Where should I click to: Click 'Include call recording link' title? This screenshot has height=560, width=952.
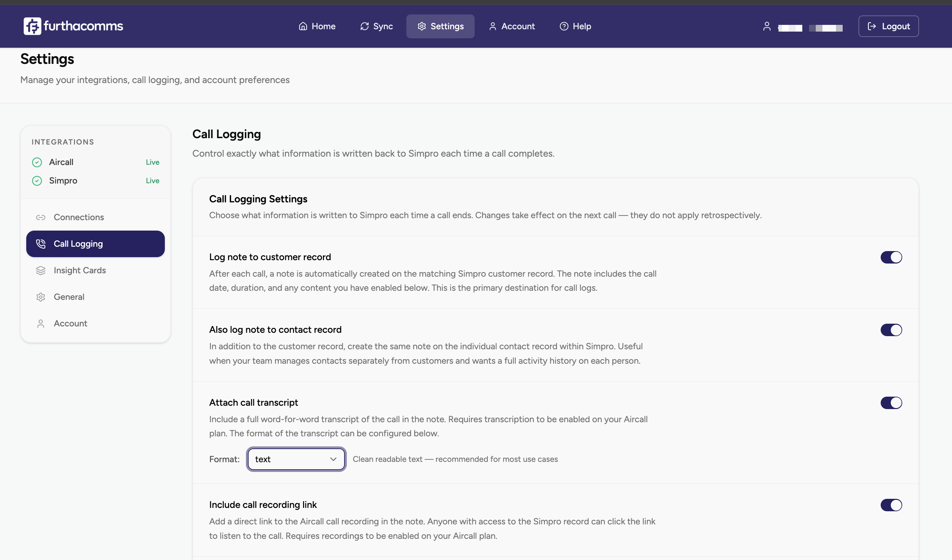263,505
